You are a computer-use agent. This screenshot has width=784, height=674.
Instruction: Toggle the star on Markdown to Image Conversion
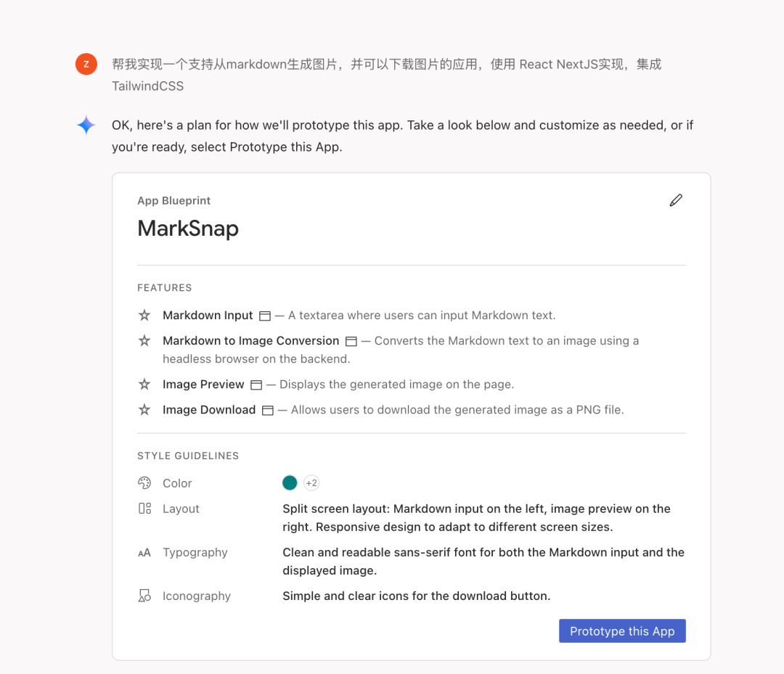(144, 340)
